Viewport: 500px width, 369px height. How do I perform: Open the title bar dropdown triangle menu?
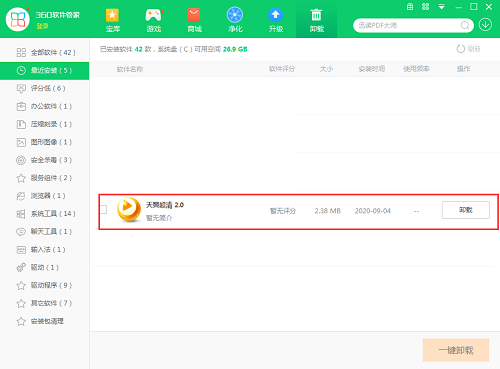coord(441,7)
